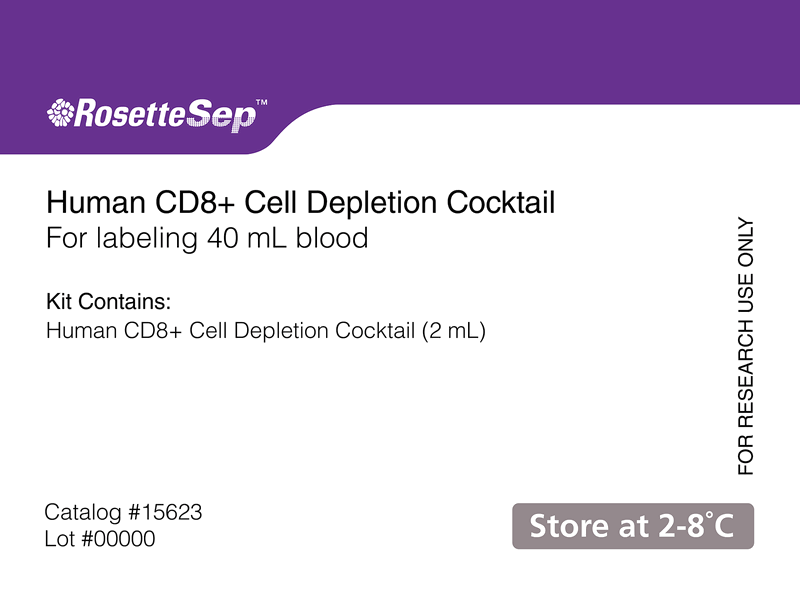Viewport: 800px width, 615px height.
Task: Click the word 'Depletion' in the title
Action: click(372, 204)
